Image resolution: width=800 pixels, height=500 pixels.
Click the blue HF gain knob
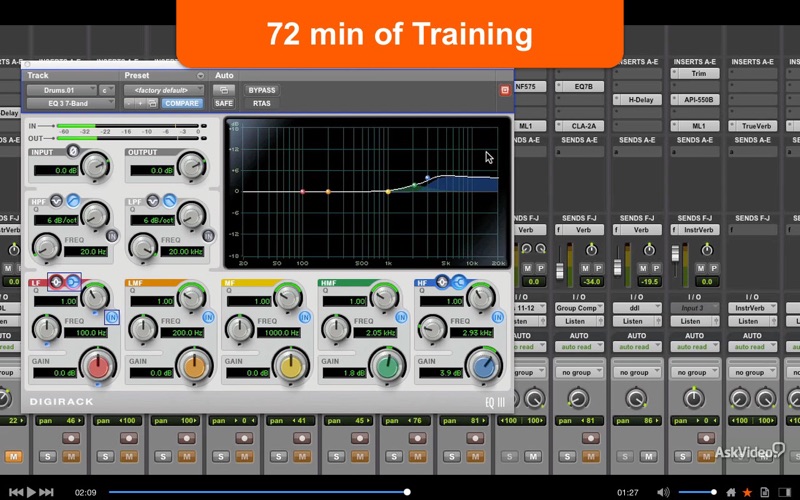click(x=483, y=366)
